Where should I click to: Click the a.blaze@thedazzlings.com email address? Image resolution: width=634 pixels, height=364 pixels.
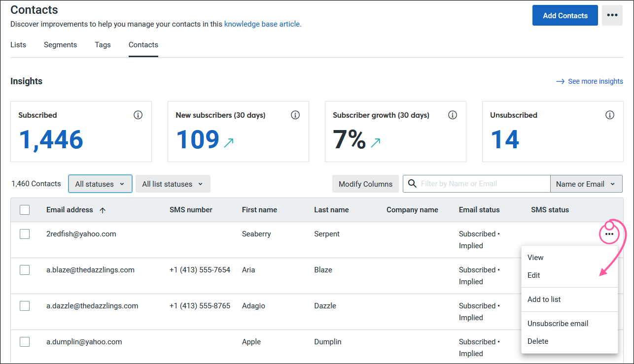pos(90,270)
